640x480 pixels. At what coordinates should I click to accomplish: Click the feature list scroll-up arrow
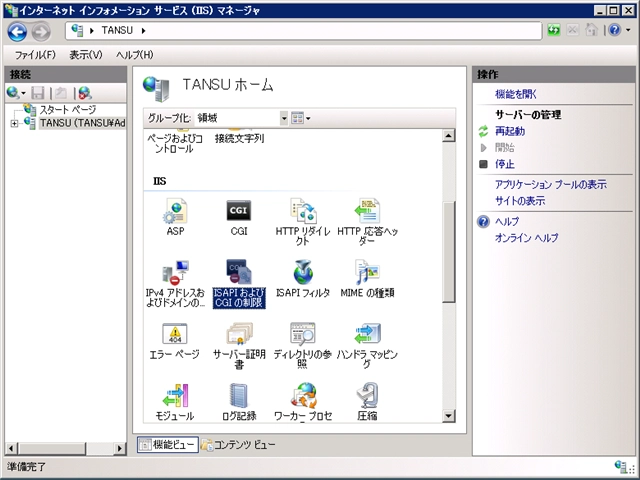(x=449, y=136)
